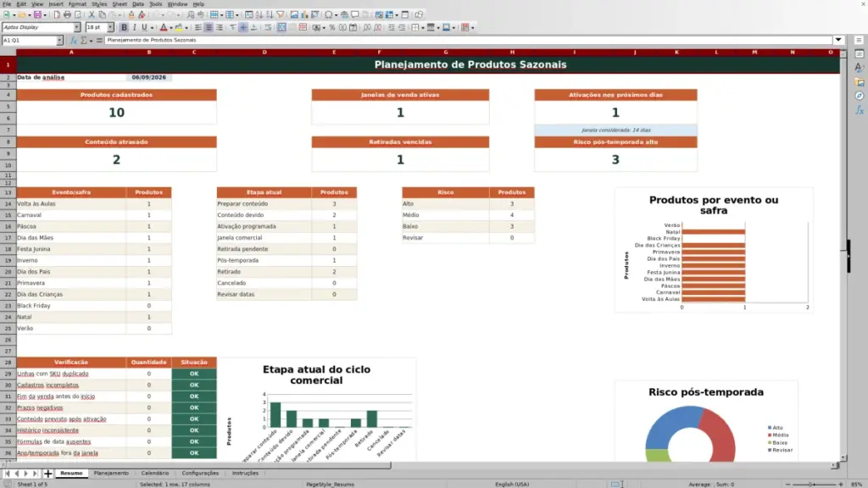Toggle Underline formatting
This screenshot has height=488, width=868.
coord(144,28)
